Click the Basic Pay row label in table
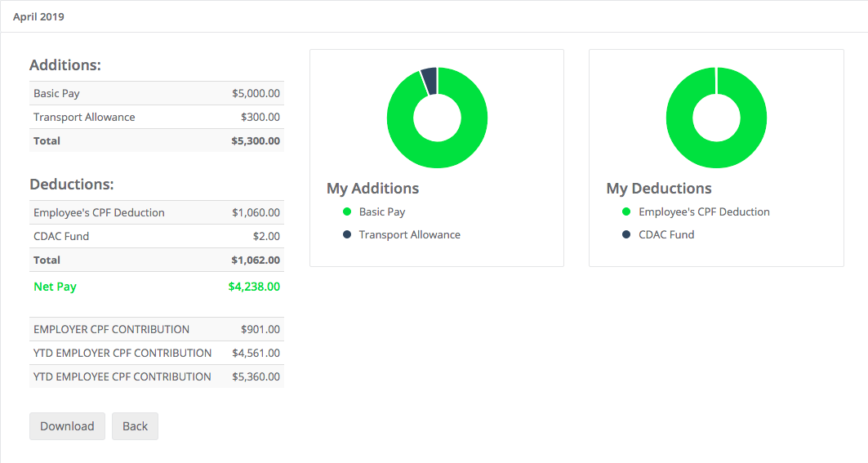The image size is (868, 463). point(56,93)
